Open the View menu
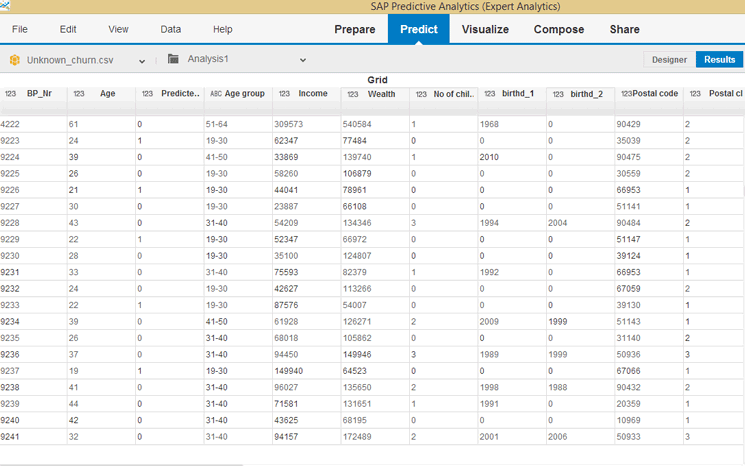745x466 pixels. tap(118, 29)
